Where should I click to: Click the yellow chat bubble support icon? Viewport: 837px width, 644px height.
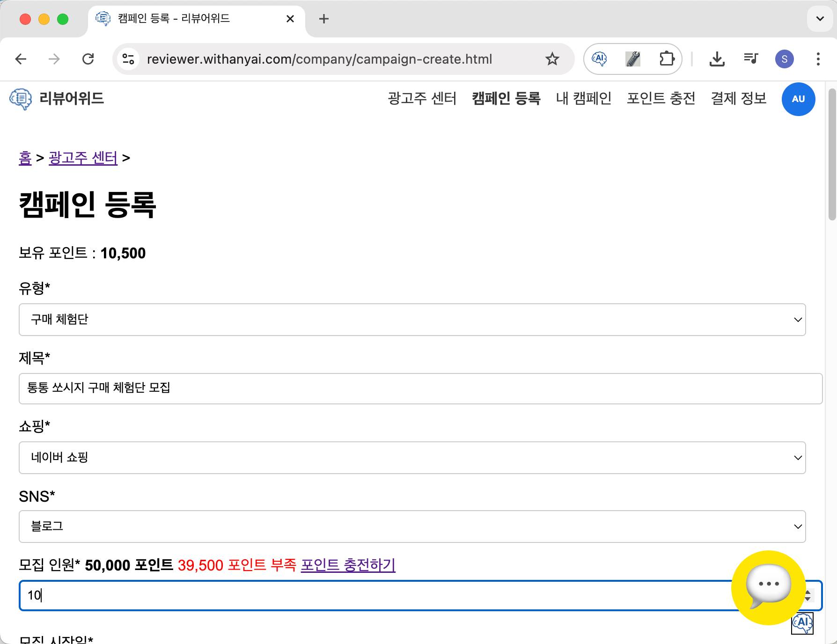[768, 587]
